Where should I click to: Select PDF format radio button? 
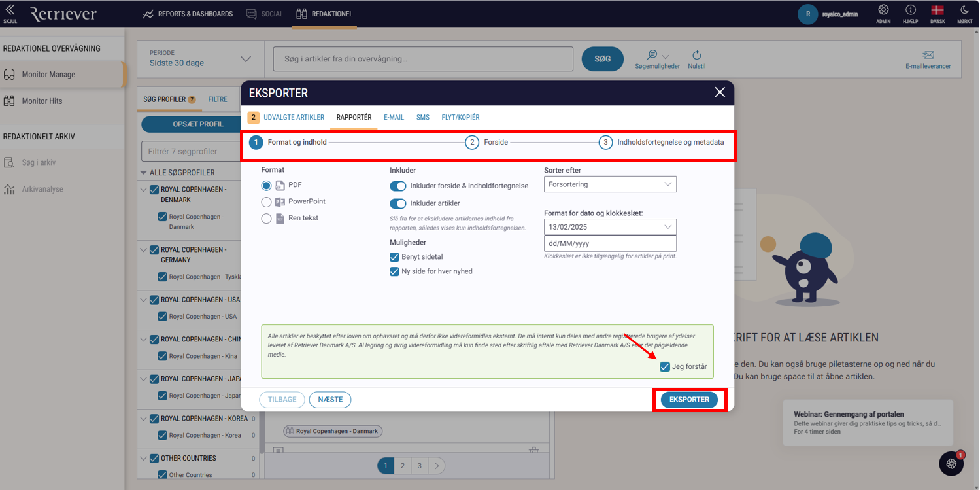[x=266, y=185]
